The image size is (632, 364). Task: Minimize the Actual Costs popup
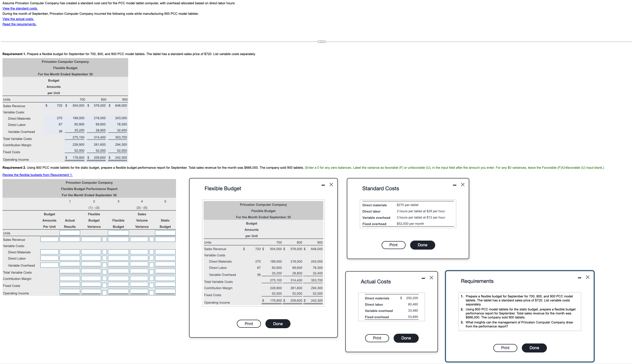coord(423,278)
